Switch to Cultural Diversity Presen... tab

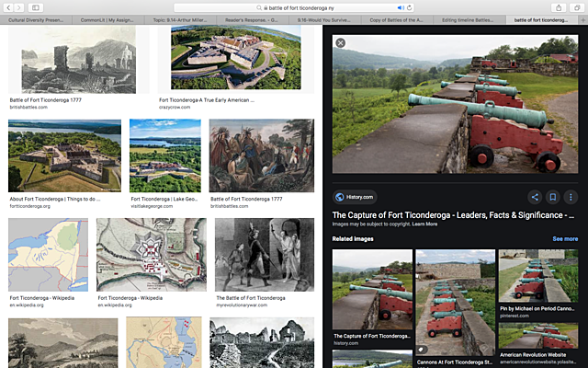[36, 20]
